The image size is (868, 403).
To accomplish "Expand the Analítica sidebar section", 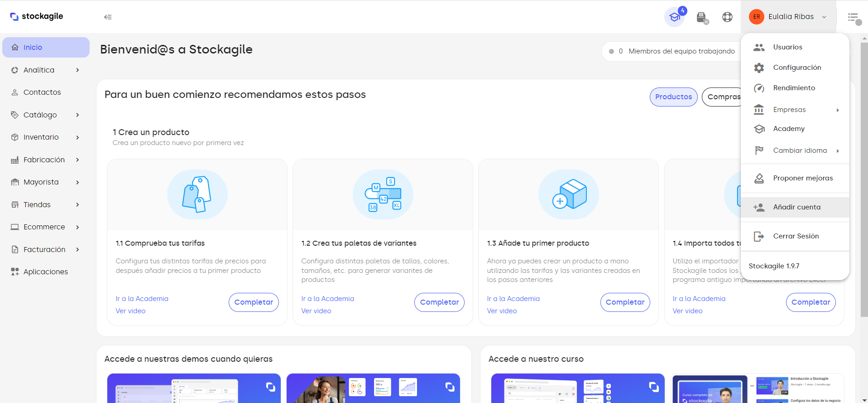I will pyautogui.click(x=77, y=70).
